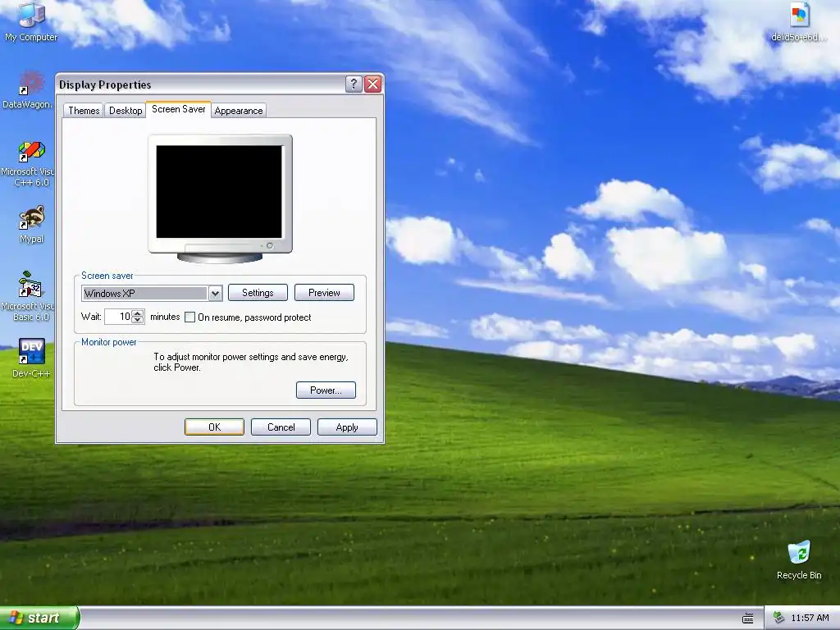This screenshot has height=630, width=840.
Task: Click the 11:57 AM taskbar clock
Action: pos(810,618)
